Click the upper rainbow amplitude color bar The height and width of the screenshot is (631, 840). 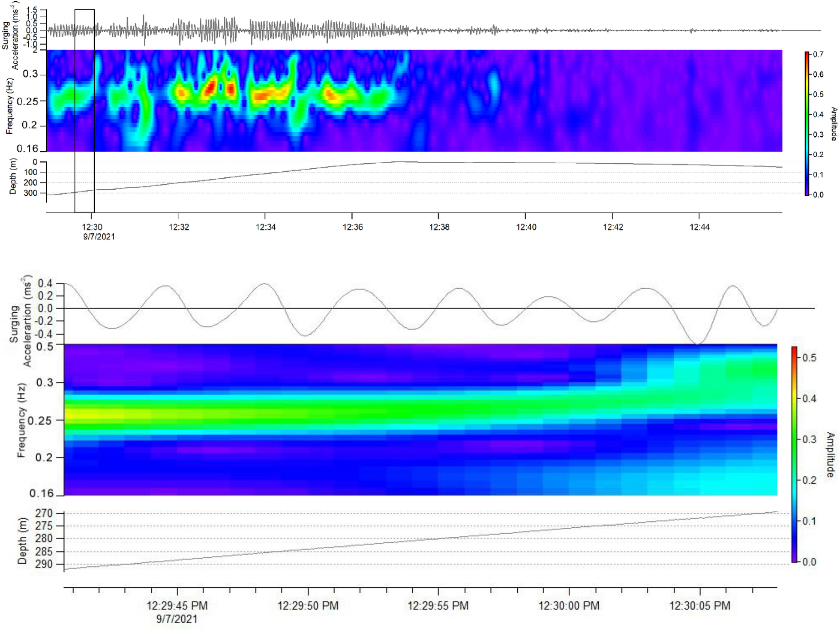807,124
